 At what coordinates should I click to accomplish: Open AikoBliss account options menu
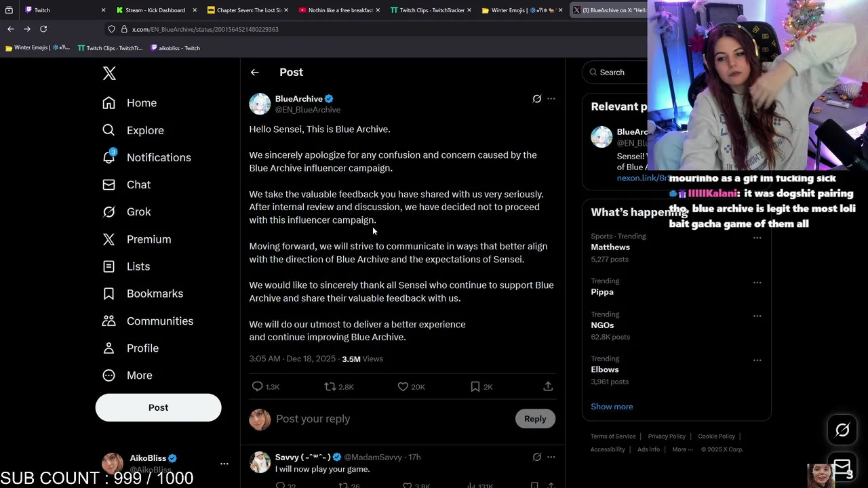coord(224,464)
